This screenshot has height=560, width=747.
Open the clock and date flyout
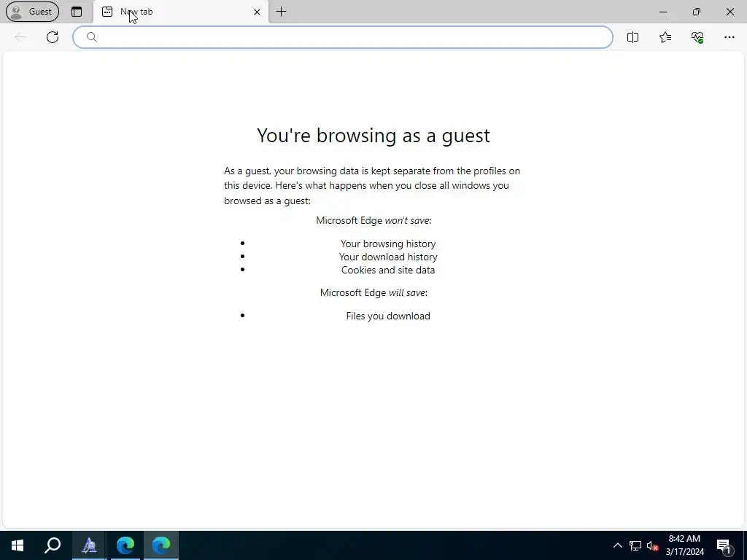(684, 545)
